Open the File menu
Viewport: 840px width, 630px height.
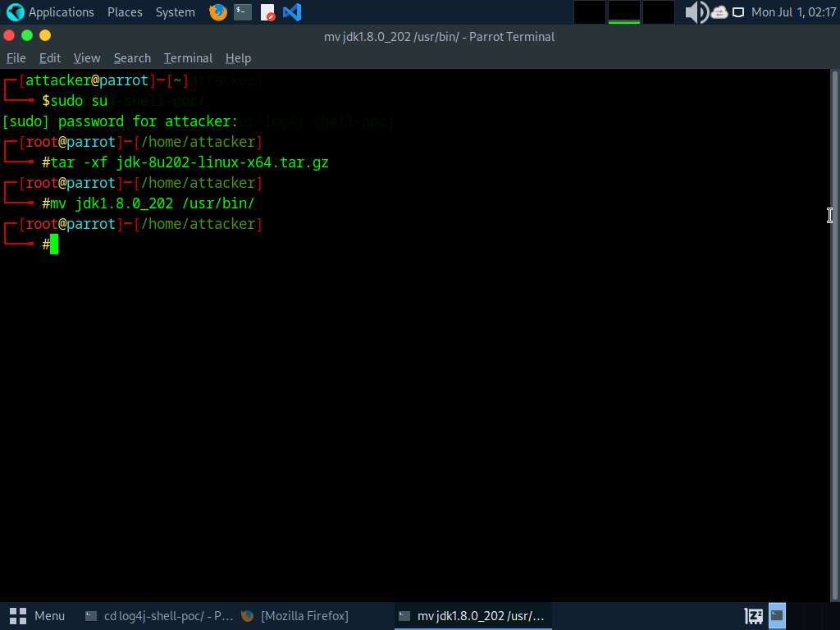click(16, 58)
